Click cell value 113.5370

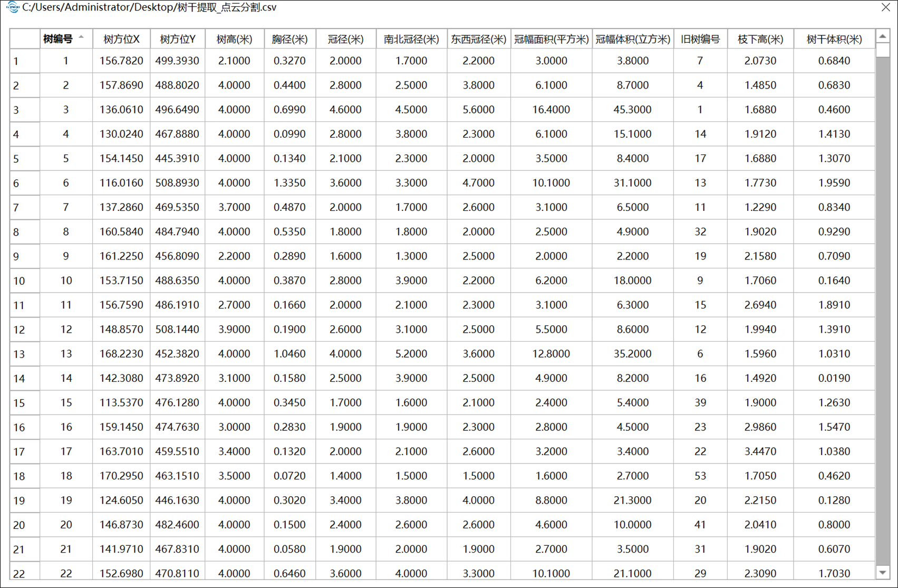pos(121,403)
